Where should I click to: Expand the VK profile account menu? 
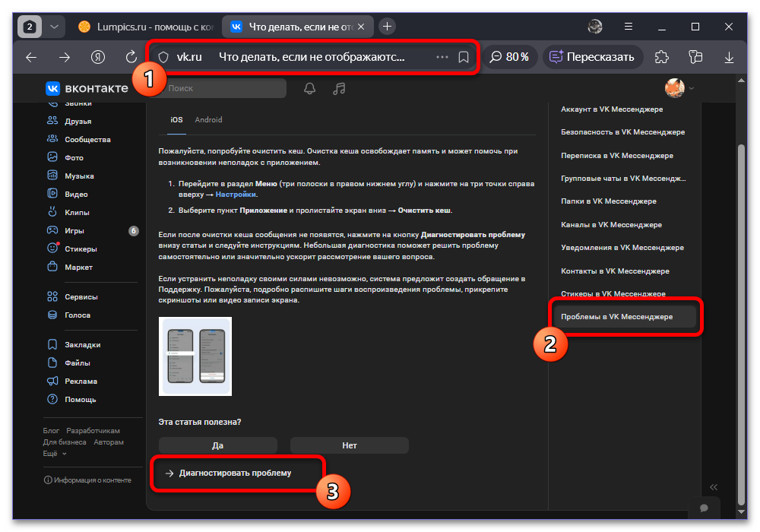pyautogui.click(x=679, y=88)
